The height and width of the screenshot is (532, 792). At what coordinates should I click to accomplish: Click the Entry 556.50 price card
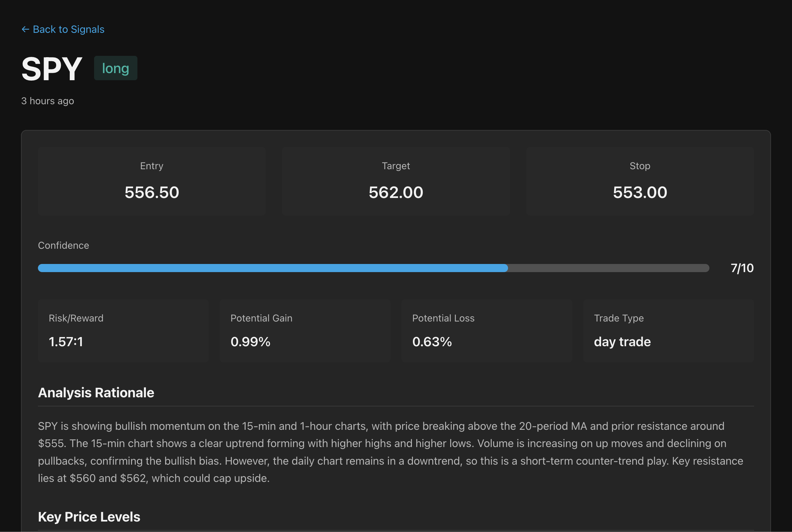coord(152,181)
